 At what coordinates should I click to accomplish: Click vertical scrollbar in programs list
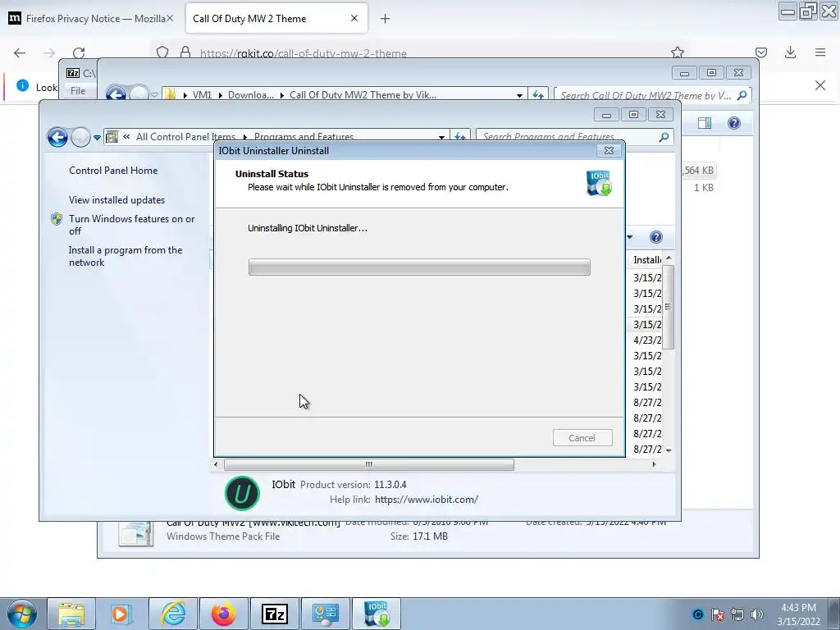(x=669, y=307)
